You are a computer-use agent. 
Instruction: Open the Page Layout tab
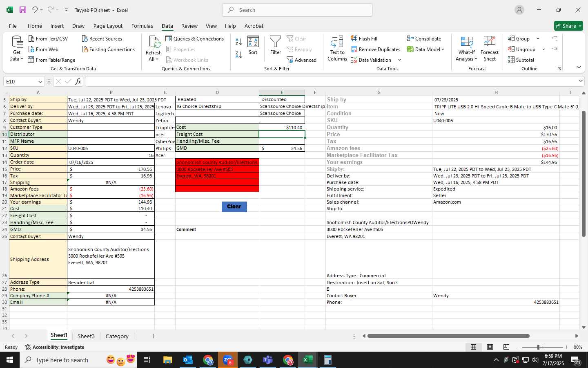(x=108, y=26)
